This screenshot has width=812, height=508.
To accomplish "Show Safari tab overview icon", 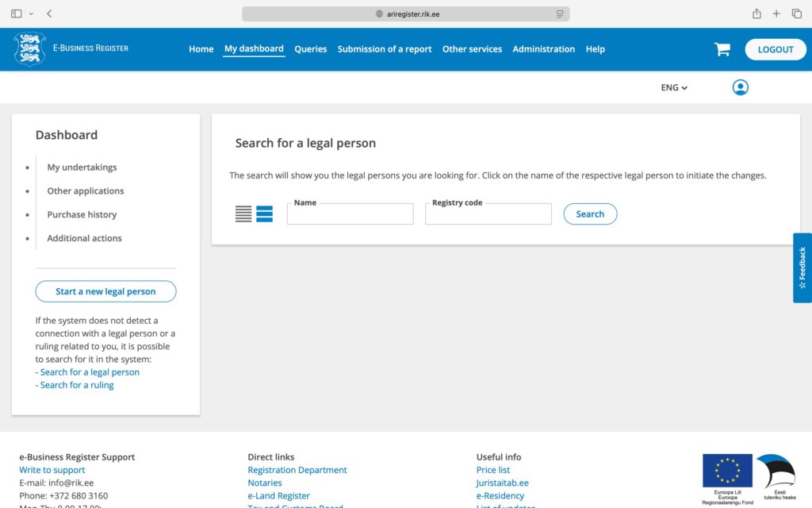I will (796, 13).
